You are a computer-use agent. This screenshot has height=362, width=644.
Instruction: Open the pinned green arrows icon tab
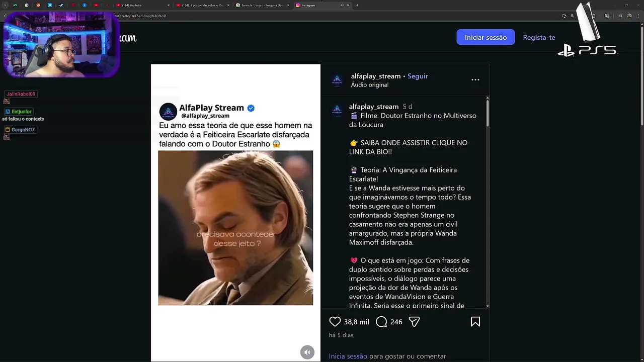[x=15, y=5]
